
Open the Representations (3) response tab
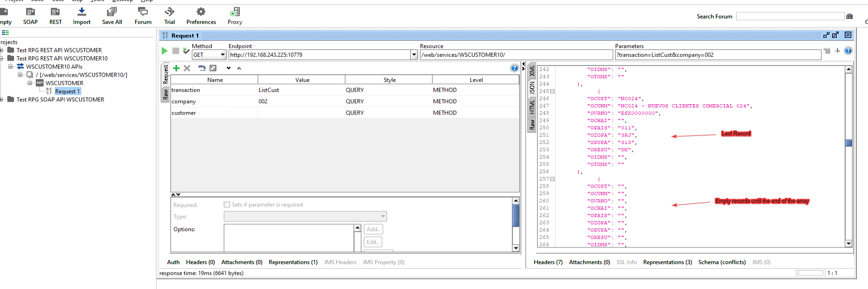click(667, 262)
